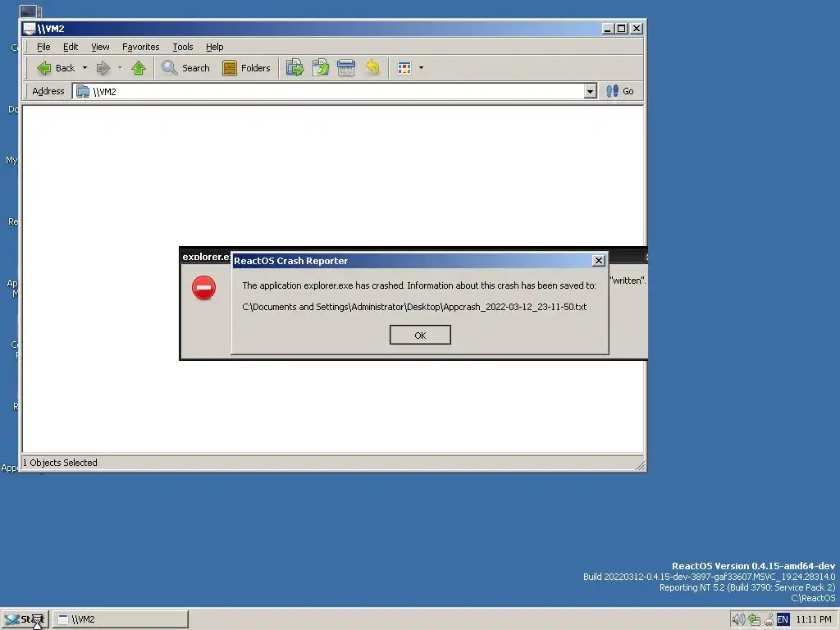Viewport: 840px width, 630px height.
Task: Expand the Address bar dropdown
Action: [590, 92]
